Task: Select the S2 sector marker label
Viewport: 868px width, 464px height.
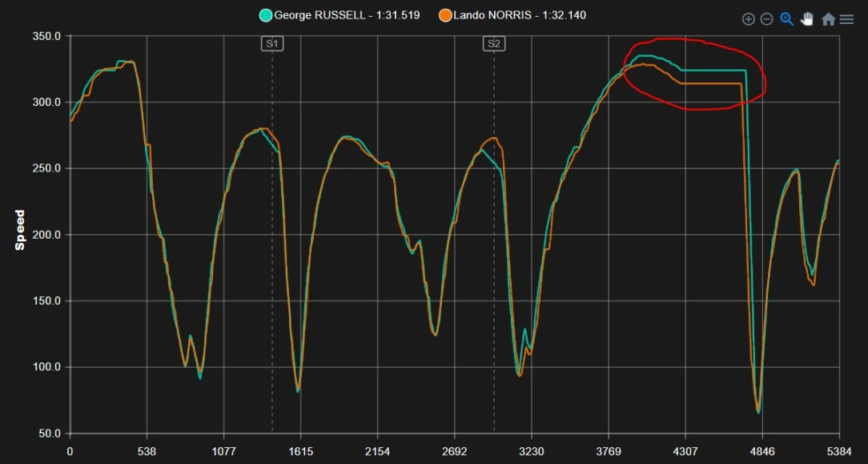Action: 494,44
